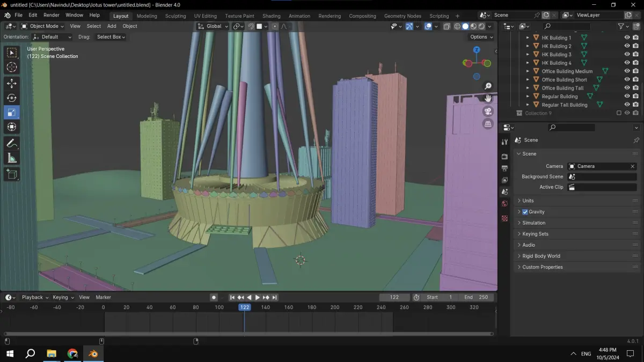Click the timeline horizontal scrollbar

coord(248,334)
